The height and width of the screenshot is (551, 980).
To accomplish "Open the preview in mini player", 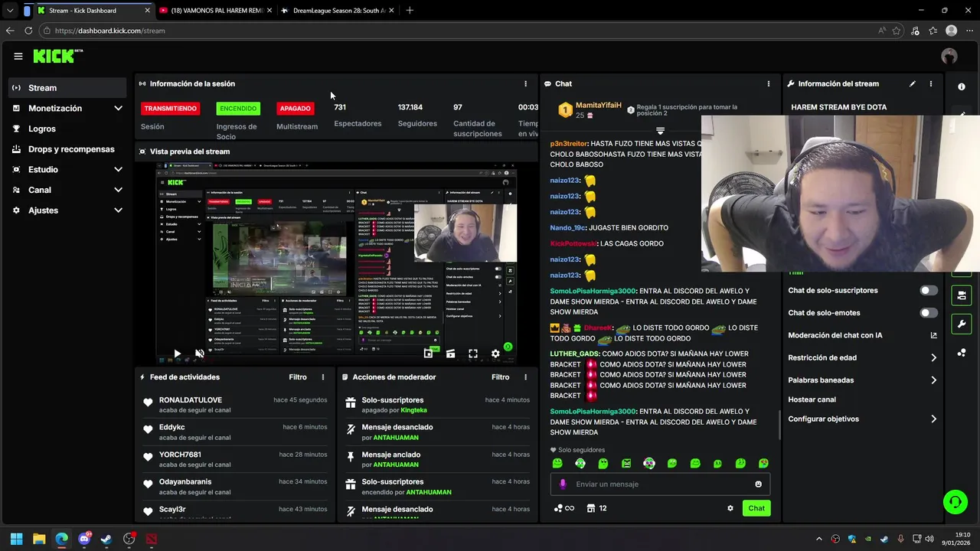I will pyautogui.click(x=429, y=354).
